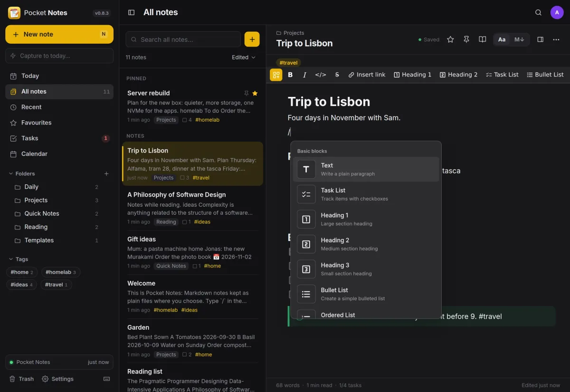This screenshot has width=570, height=392.
Task: Open Trash at the sidebar bottom
Action: pos(22,379)
